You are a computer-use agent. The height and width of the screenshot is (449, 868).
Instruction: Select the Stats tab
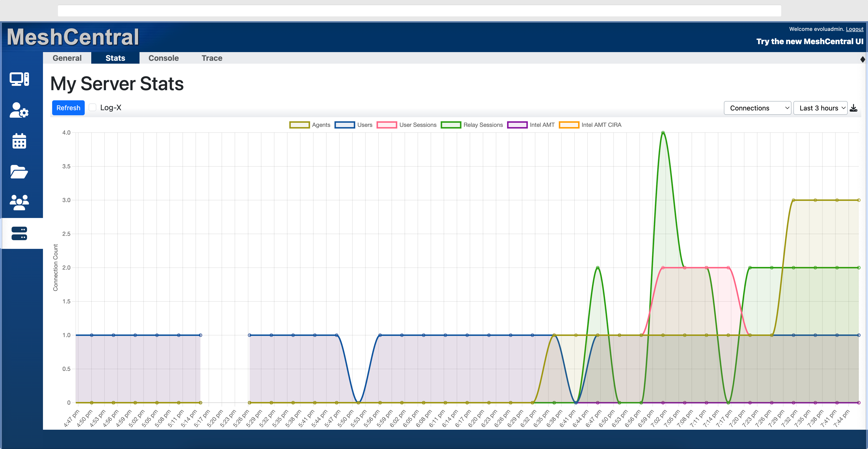coord(115,58)
